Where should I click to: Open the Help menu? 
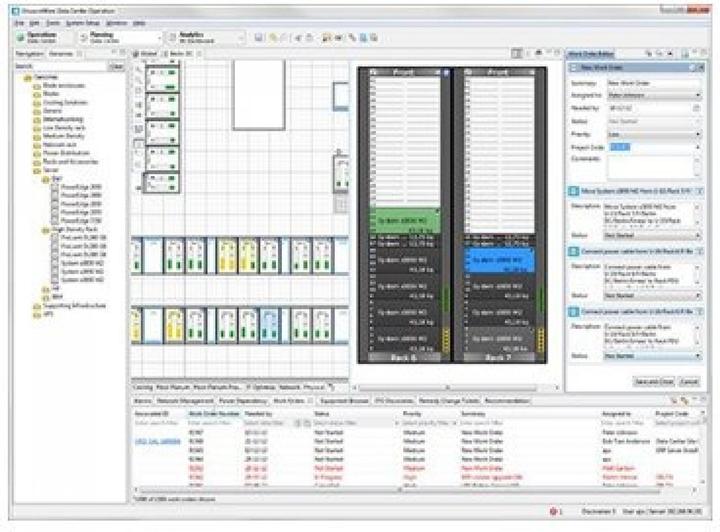pyautogui.click(x=139, y=23)
